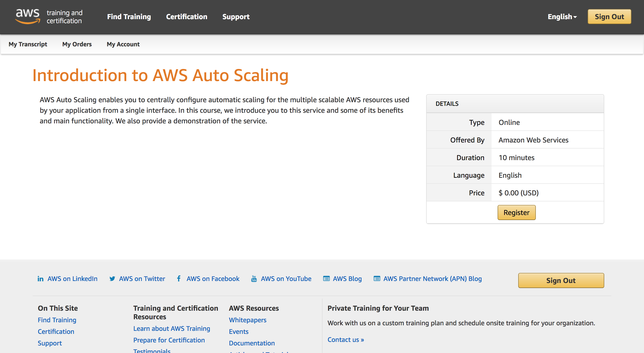This screenshot has width=644, height=353.
Task: Click the Twitter bird icon
Action: point(112,279)
